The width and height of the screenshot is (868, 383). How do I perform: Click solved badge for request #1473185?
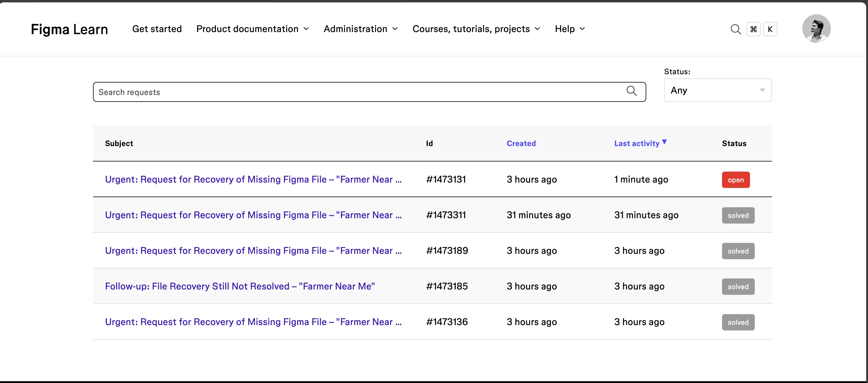[x=738, y=287]
